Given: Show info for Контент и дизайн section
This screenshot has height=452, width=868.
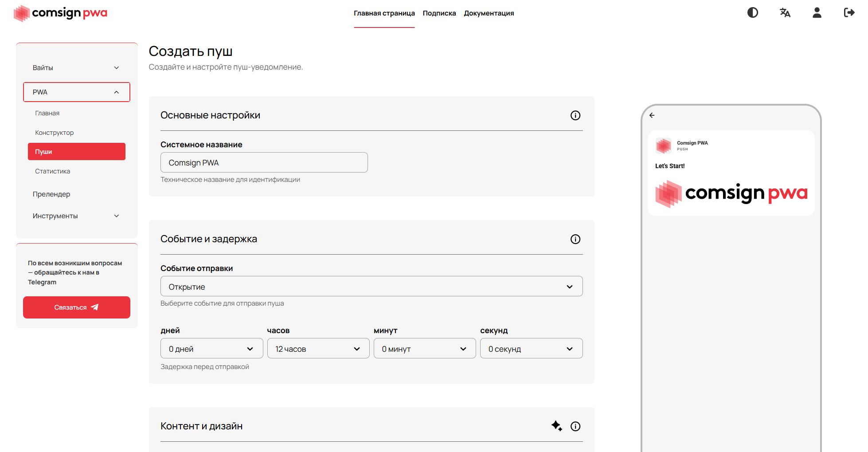Looking at the screenshot, I should click(575, 426).
